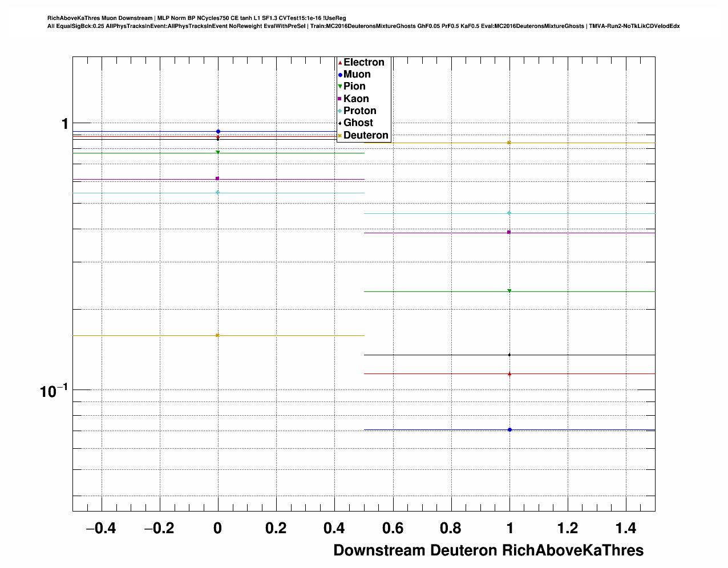Click the orange Deuteron point at x=1
Screen dimensions: 728x568
click(x=509, y=143)
